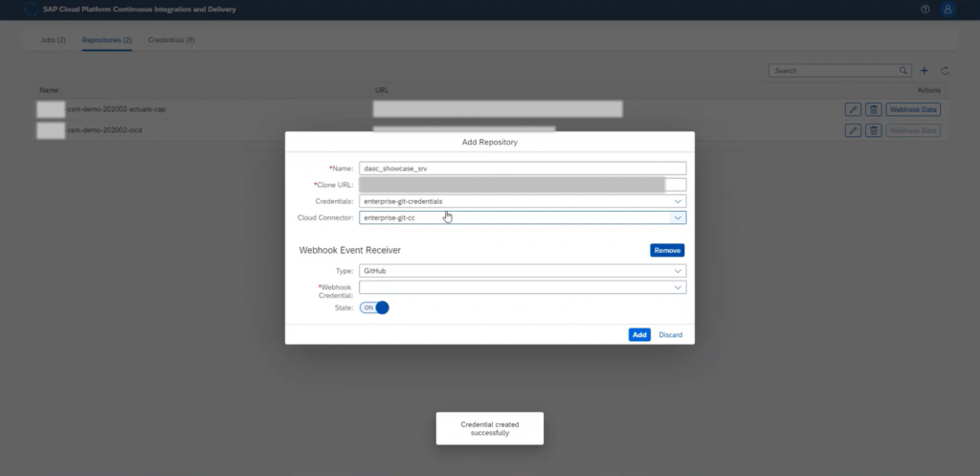Click the csm-demo-202002-cicd repository name
This screenshot has width=980, height=476.
[x=103, y=130]
